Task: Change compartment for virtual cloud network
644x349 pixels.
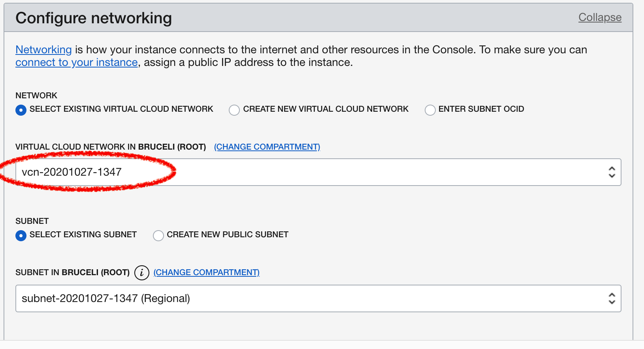Action: pos(267,147)
